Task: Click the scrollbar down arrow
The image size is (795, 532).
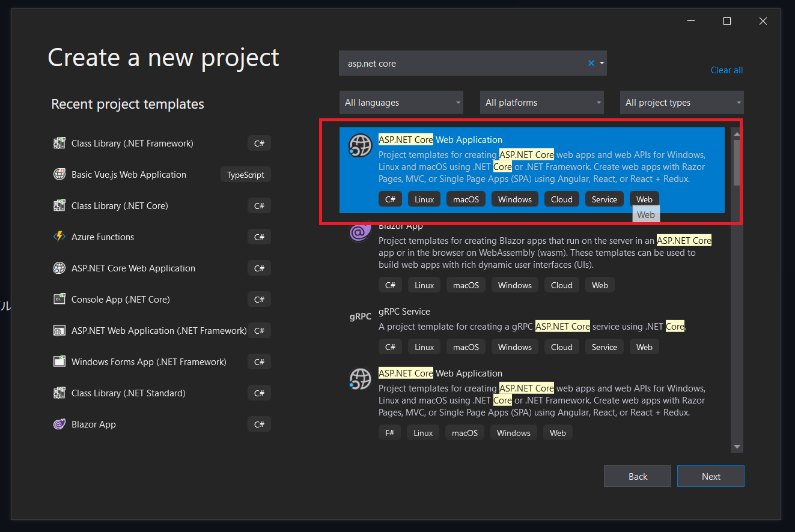Action: (x=737, y=447)
